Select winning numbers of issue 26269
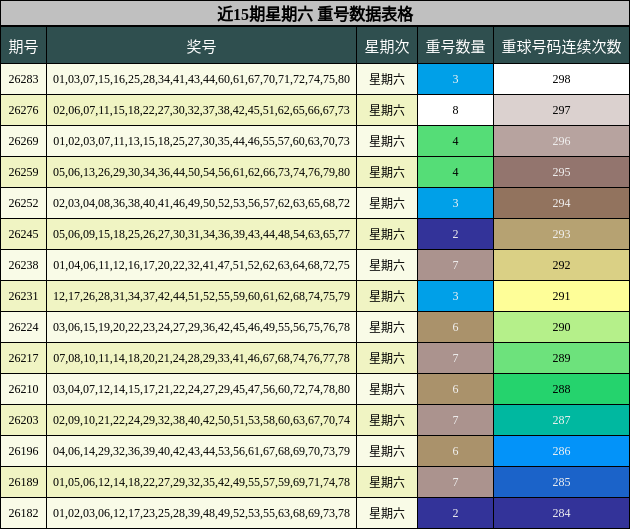The image size is (630, 529). 201,141
